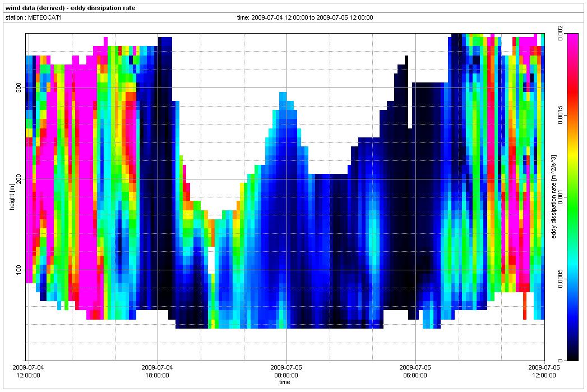The width and height of the screenshot is (587, 392).
Task: Click the time range text in header
Action: pyautogui.click(x=305, y=17)
